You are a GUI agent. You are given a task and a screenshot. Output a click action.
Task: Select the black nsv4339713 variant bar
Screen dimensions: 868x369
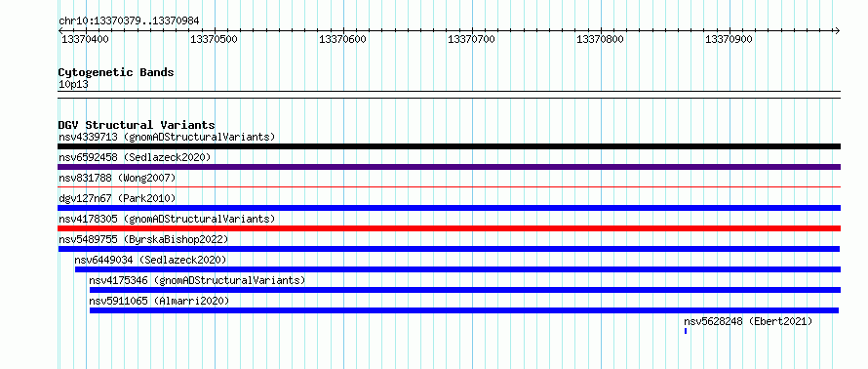449,146
